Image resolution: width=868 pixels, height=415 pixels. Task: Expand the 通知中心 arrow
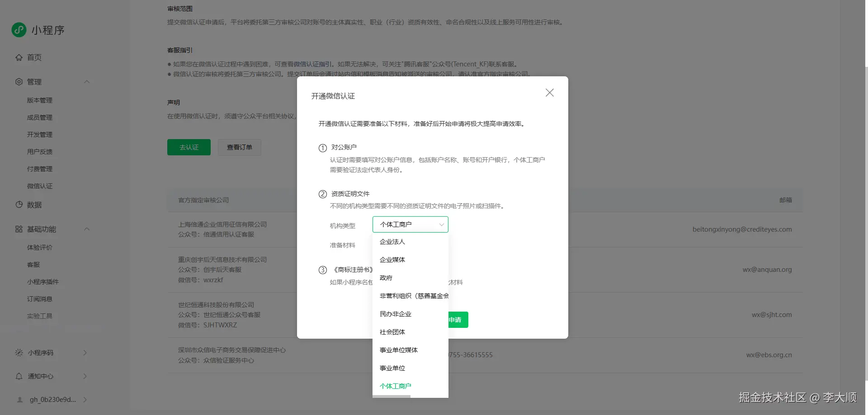[x=85, y=376]
